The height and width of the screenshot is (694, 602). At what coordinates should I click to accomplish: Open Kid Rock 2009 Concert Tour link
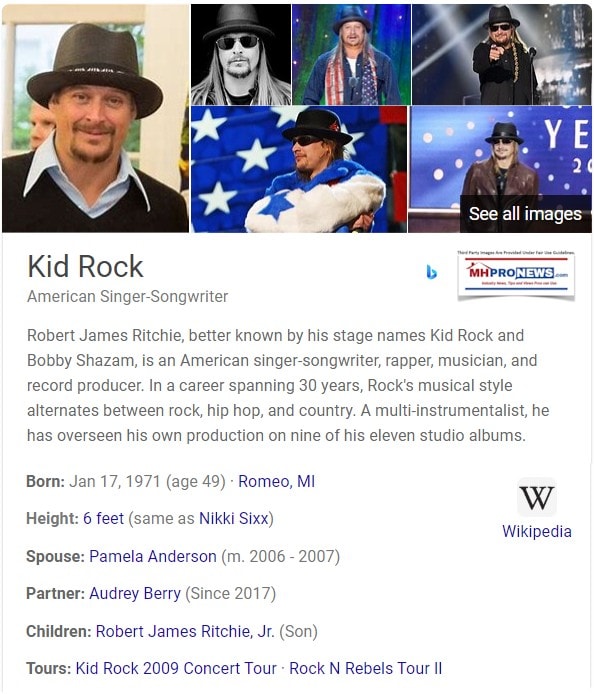tap(176, 668)
